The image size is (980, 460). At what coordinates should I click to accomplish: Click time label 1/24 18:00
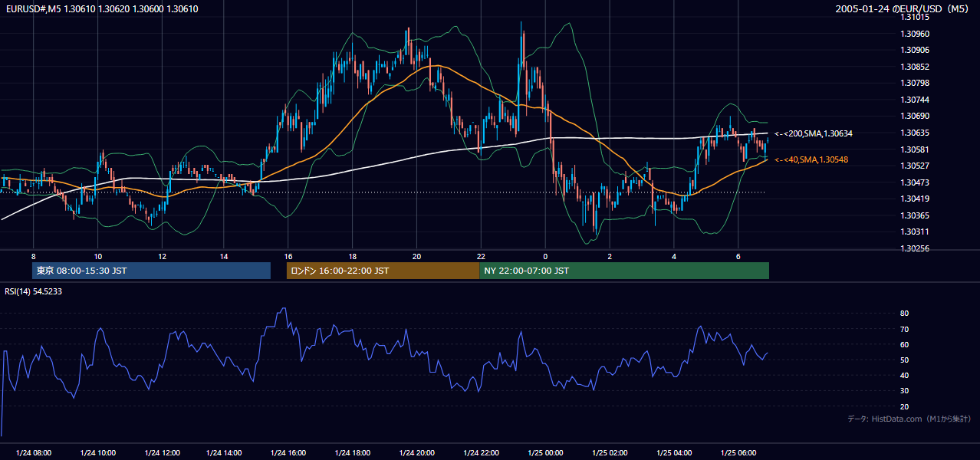pyautogui.click(x=353, y=453)
